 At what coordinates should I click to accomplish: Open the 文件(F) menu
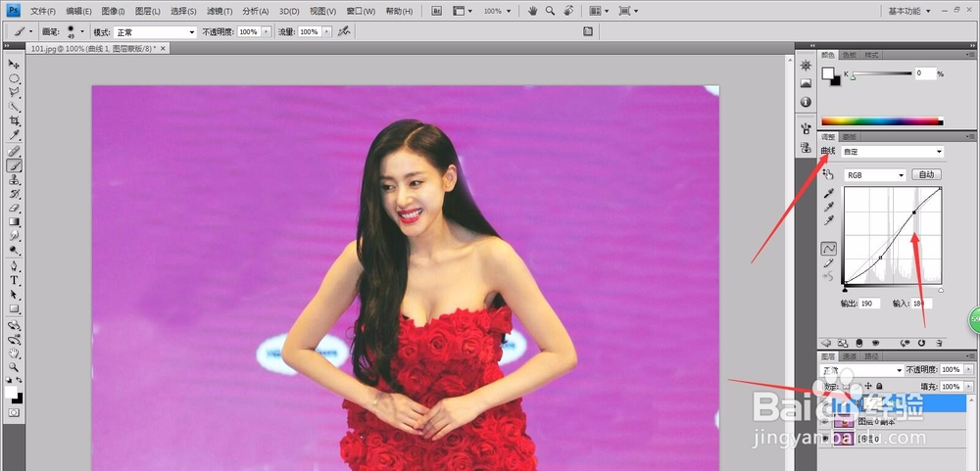(x=43, y=11)
